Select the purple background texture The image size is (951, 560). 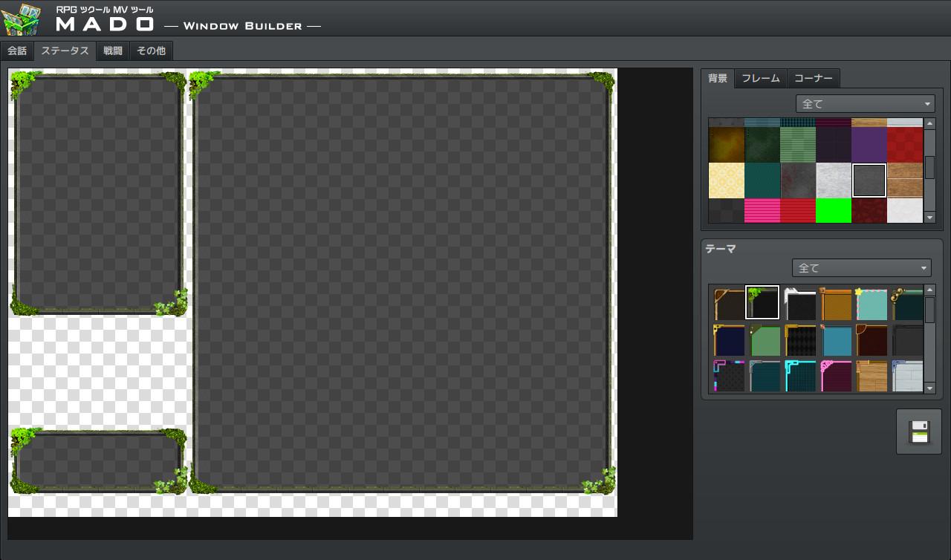(869, 143)
